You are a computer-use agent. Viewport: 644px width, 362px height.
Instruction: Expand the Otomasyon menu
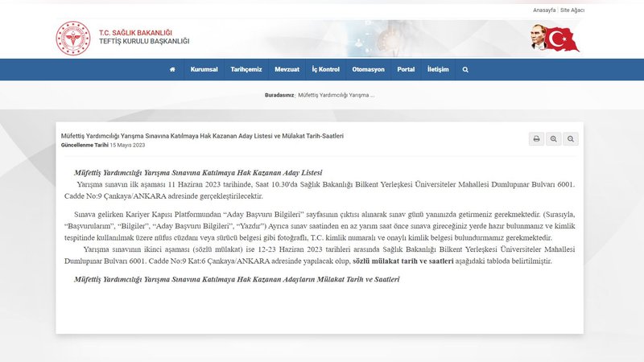click(368, 69)
